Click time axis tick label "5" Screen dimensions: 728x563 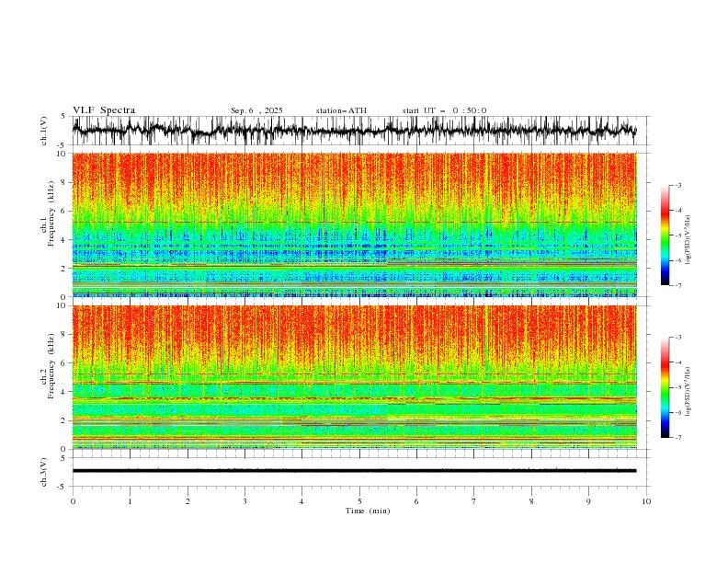(x=359, y=501)
